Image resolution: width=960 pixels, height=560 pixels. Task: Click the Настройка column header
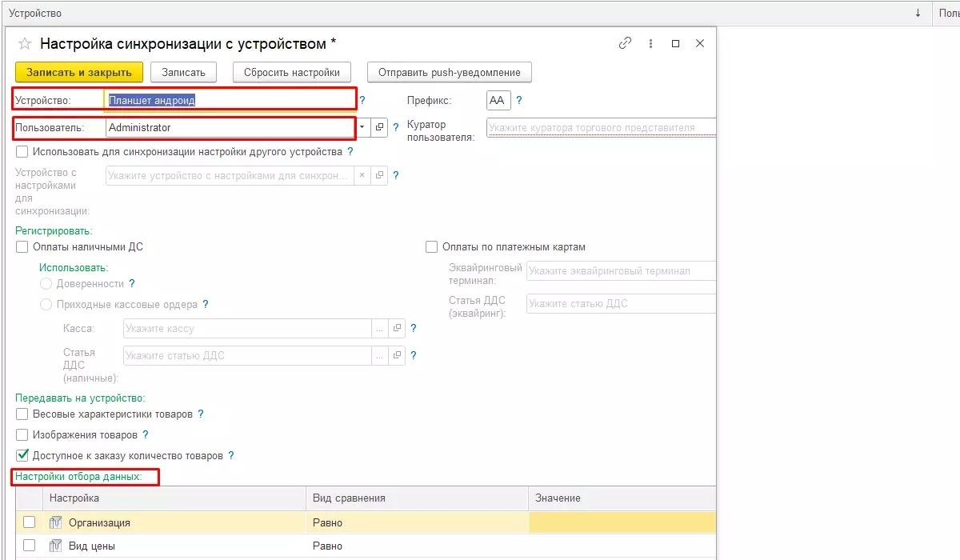[x=174, y=498]
